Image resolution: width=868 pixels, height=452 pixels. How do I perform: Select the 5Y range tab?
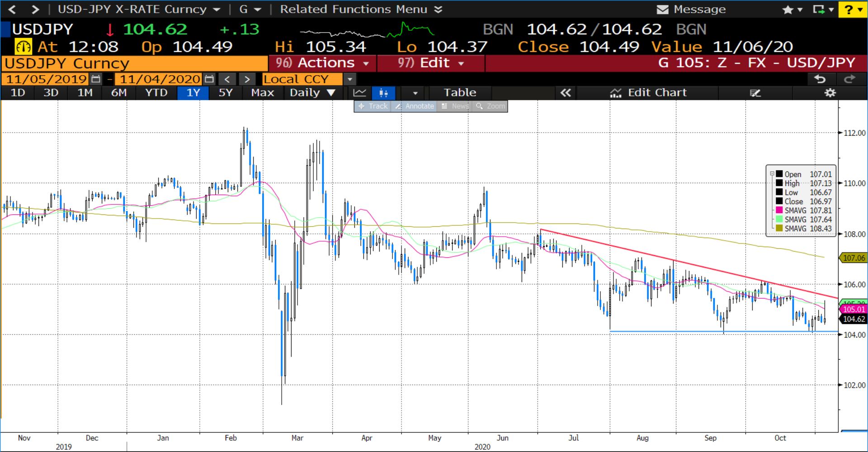pyautogui.click(x=226, y=93)
